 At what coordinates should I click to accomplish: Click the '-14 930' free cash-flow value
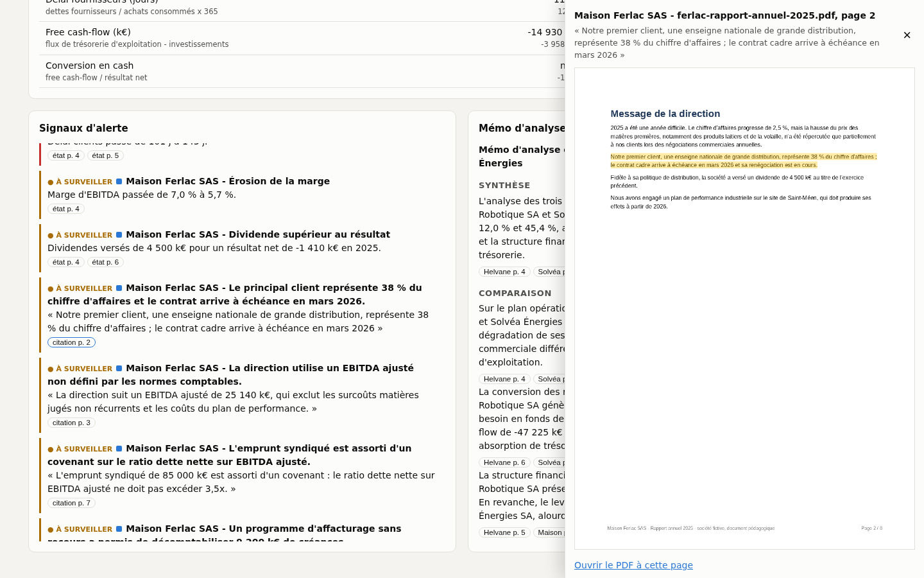545,32
